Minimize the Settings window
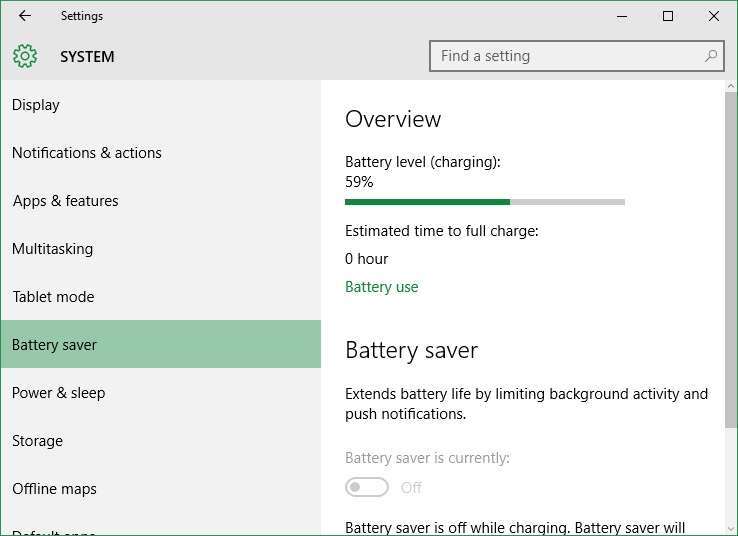 click(x=622, y=16)
